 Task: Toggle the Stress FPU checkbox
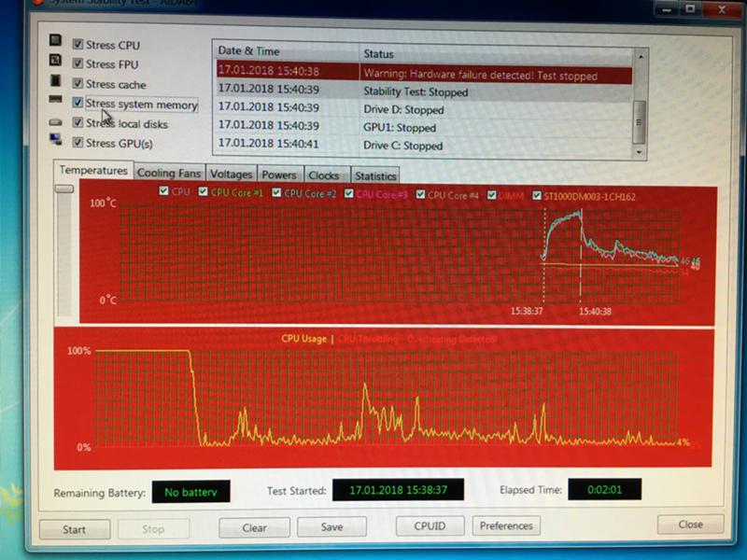(78, 63)
